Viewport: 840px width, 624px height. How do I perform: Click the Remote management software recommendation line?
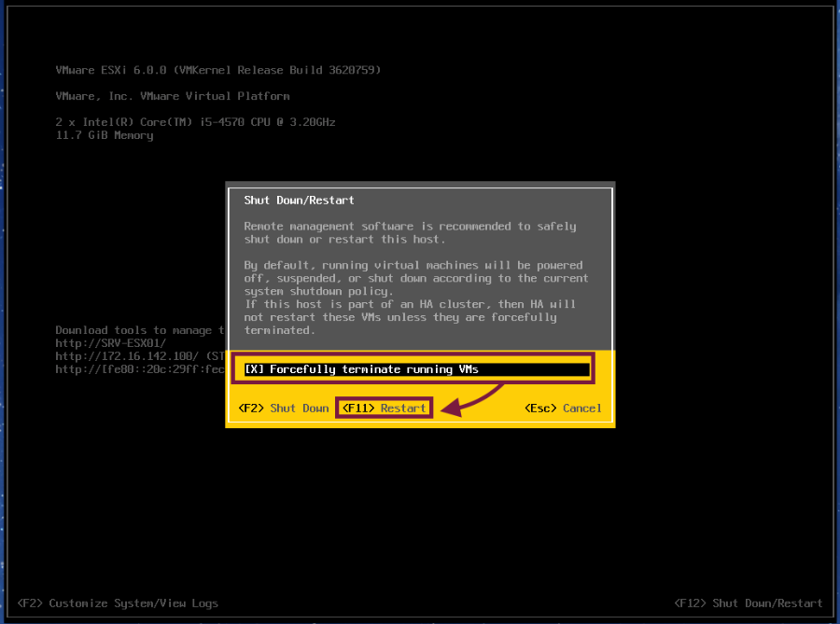click(410, 227)
